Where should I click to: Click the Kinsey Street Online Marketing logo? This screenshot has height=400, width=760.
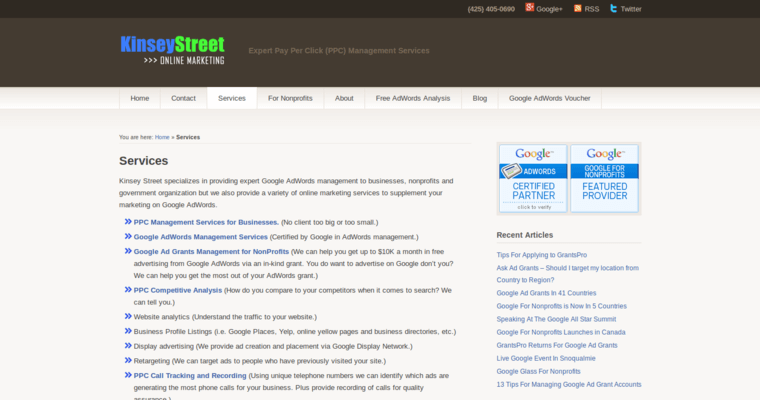(x=172, y=49)
